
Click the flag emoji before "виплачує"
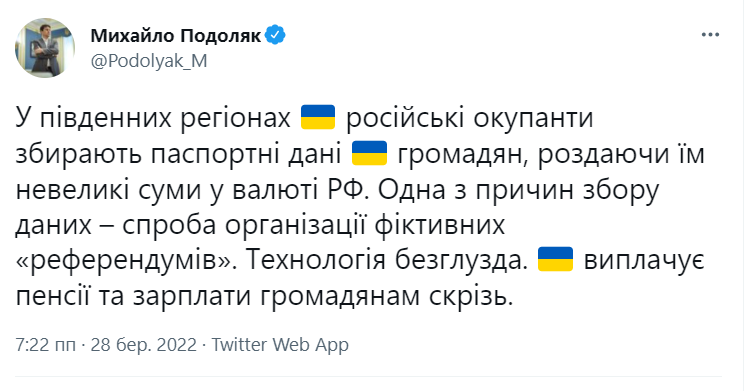555,259
